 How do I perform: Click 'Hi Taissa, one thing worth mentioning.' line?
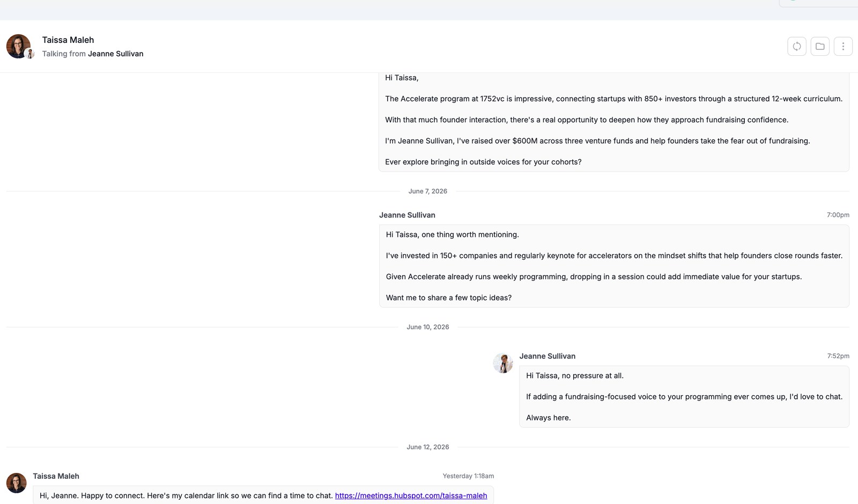452,234
